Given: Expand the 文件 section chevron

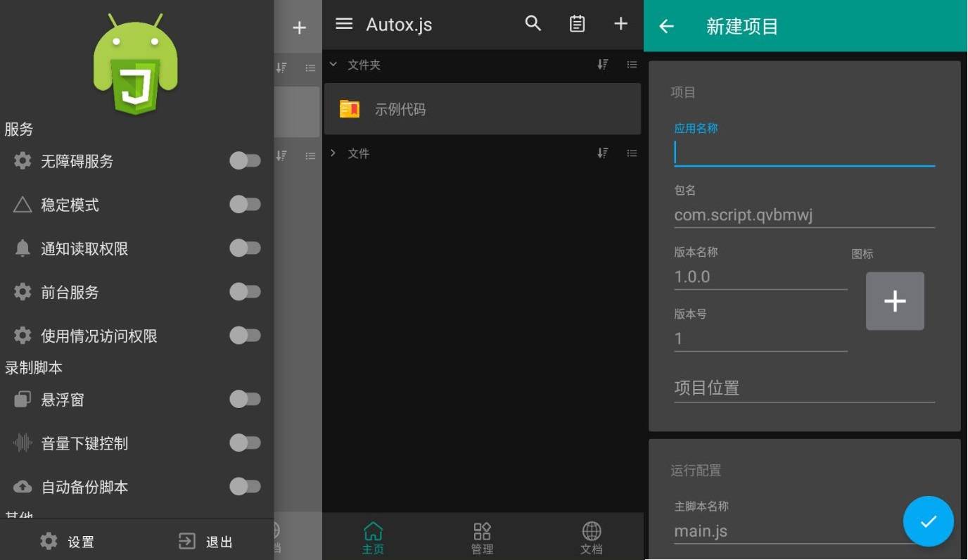Looking at the screenshot, I should coord(333,153).
